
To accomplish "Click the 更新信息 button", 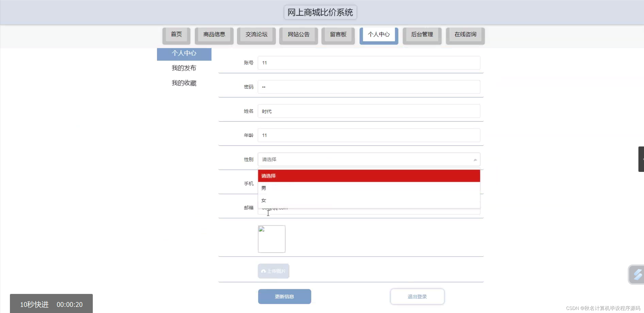I will pyautogui.click(x=284, y=296).
